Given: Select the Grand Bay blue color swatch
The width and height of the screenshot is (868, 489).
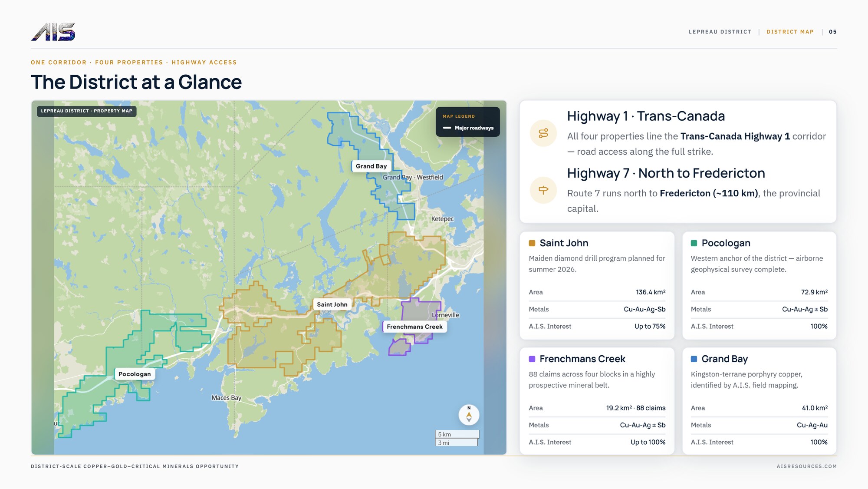Looking at the screenshot, I should click(694, 359).
